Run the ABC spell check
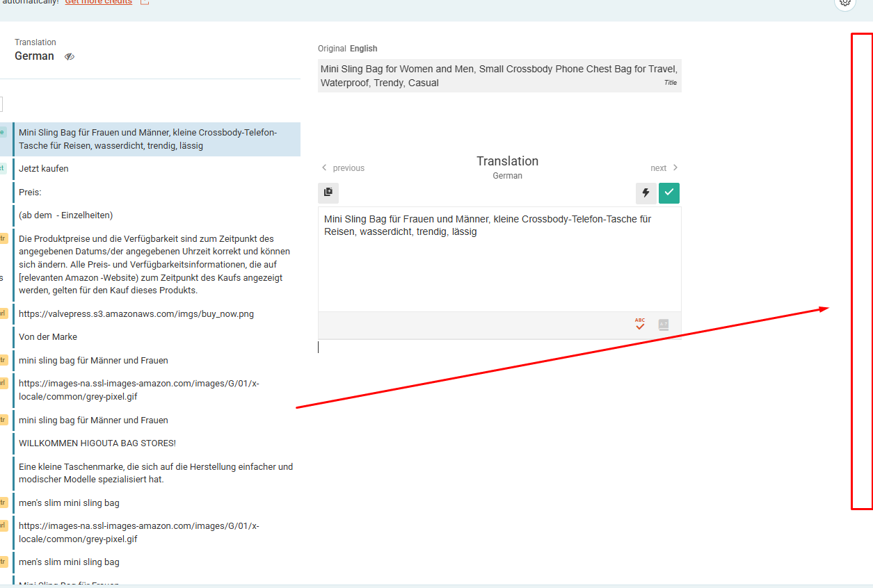Screen dimensions: 873x588 pyautogui.click(x=640, y=325)
